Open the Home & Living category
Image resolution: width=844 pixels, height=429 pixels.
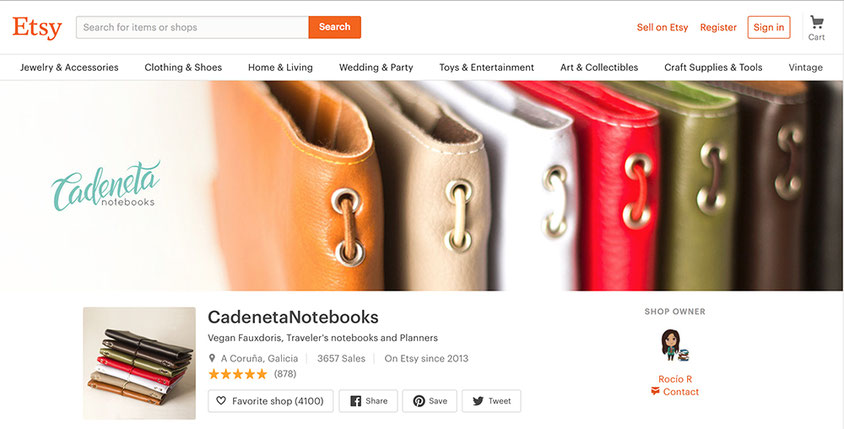[280, 67]
